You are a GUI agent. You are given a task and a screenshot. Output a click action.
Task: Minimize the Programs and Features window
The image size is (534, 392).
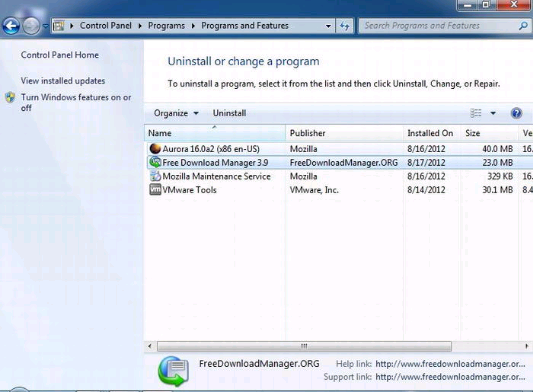(468, 5)
